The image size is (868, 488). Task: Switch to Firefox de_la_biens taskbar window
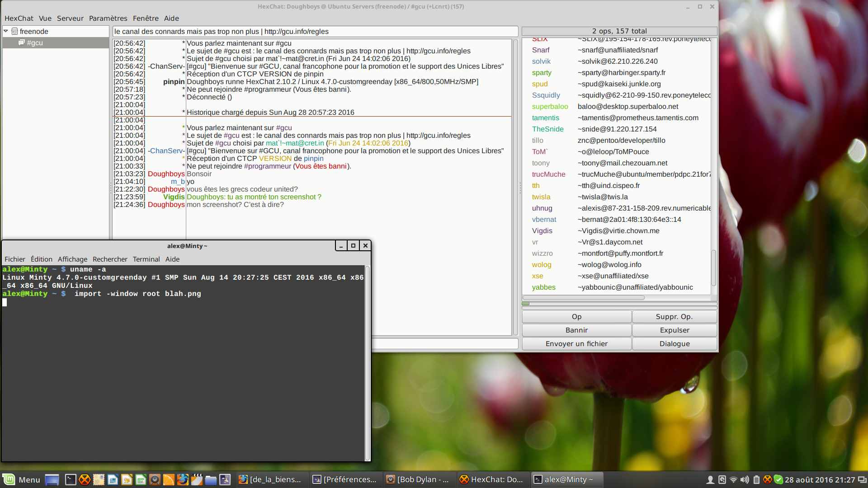272,479
